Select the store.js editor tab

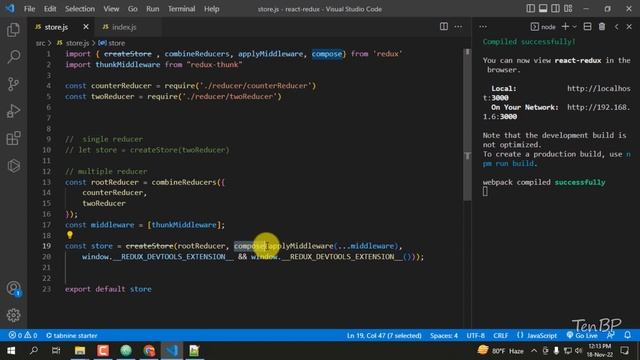coord(56,27)
